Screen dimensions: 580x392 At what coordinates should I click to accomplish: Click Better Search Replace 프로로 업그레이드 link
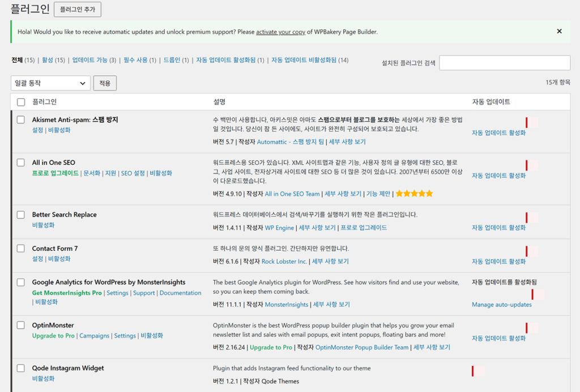pyautogui.click(x=364, y=228)
